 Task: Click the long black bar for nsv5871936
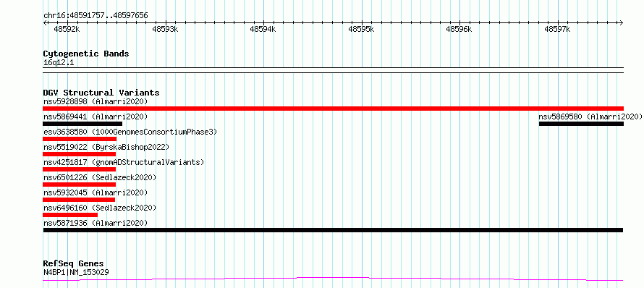tap(333, 230)
